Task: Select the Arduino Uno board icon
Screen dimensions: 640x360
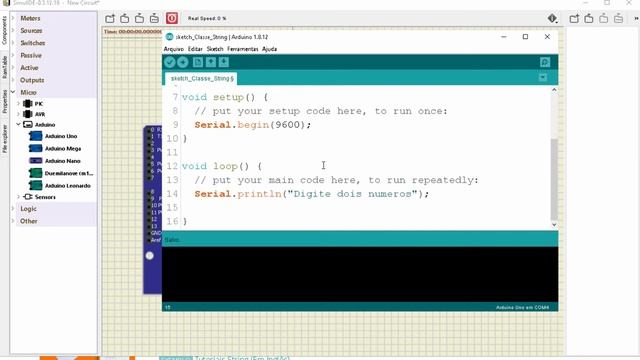Action: pos(36,136)
